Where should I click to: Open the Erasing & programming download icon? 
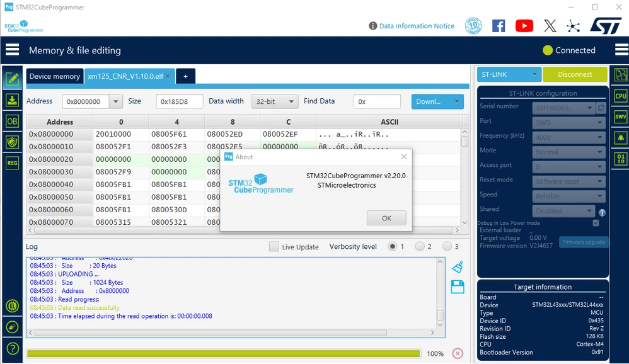point(12,100)
